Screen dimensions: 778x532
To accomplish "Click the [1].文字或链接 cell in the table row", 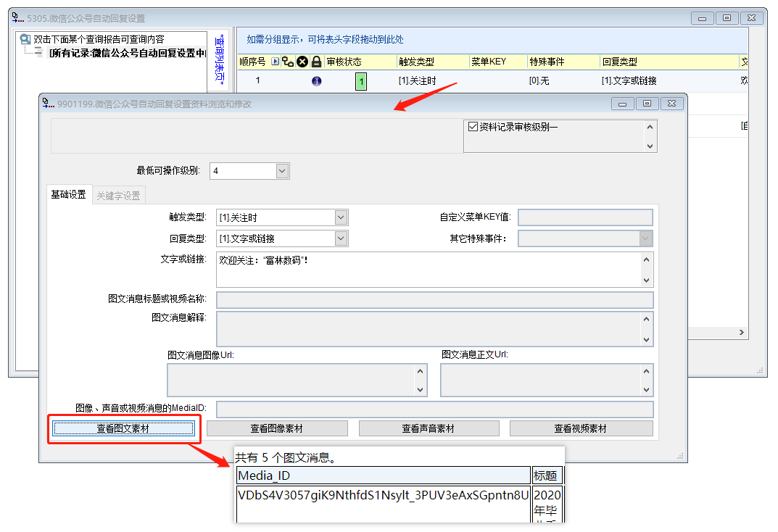I will click(x=629, y=81).
